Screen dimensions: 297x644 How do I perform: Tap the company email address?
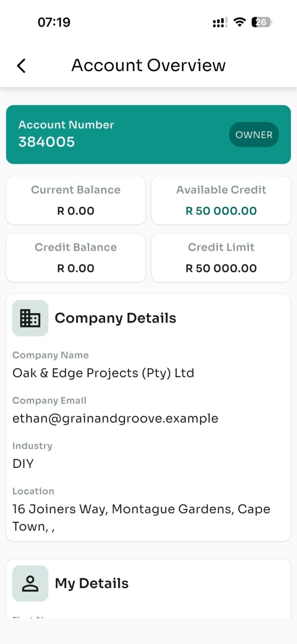[x=115, y=418]
